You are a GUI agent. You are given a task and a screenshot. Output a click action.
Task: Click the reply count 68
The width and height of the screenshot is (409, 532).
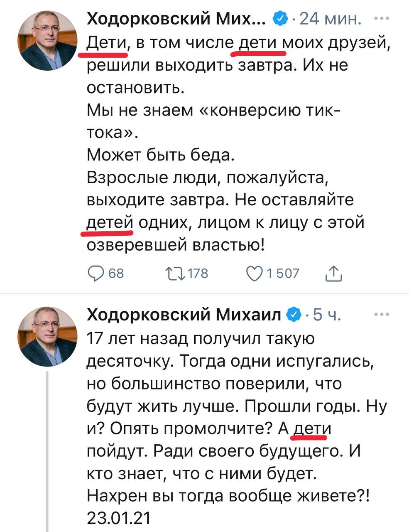(x=116, y=273)
